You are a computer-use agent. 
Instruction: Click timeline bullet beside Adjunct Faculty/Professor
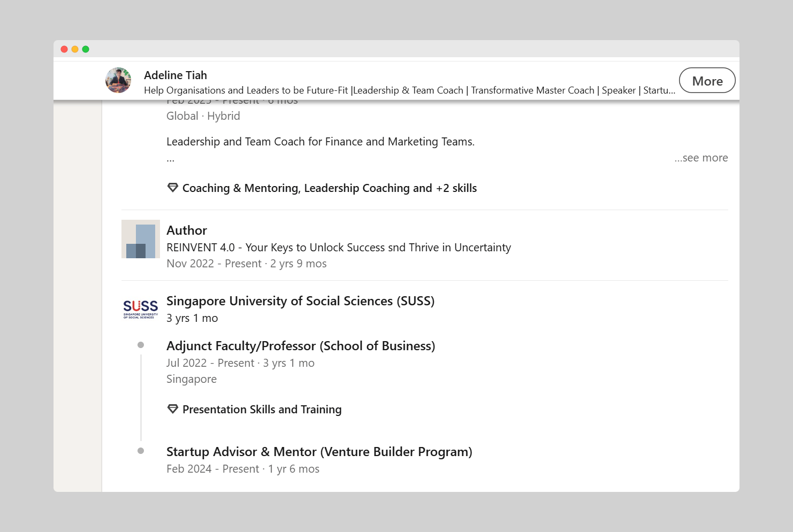pyautogui.click(x=141, y=345)
